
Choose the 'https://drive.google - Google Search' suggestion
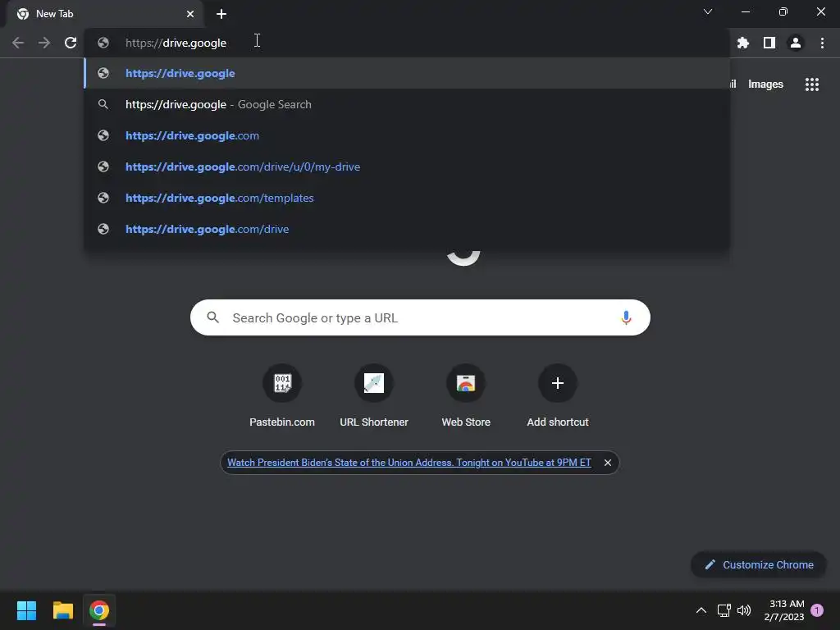click(407, 104)
